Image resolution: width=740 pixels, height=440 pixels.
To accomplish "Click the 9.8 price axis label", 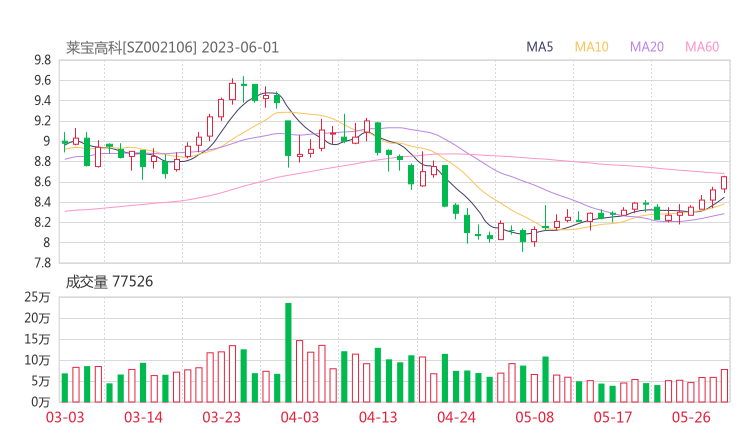I will coord(41,60).
